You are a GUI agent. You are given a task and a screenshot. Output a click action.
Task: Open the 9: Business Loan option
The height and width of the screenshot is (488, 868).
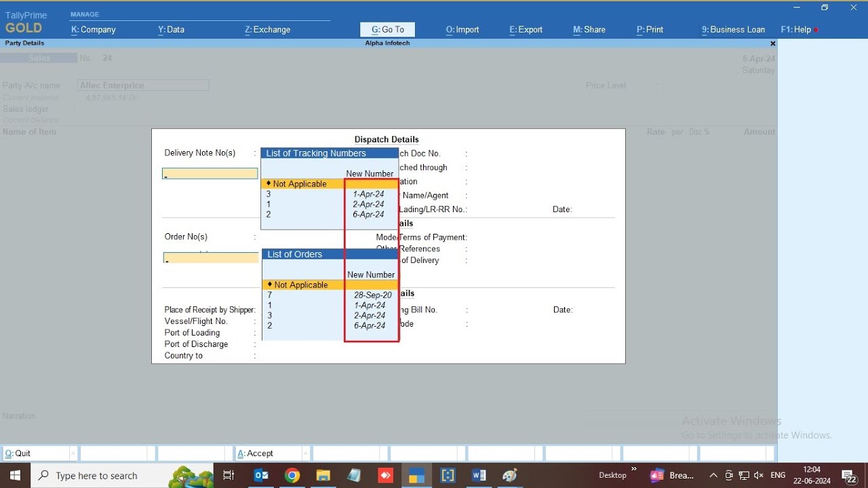pyautogui.click(x=733, y=30)
